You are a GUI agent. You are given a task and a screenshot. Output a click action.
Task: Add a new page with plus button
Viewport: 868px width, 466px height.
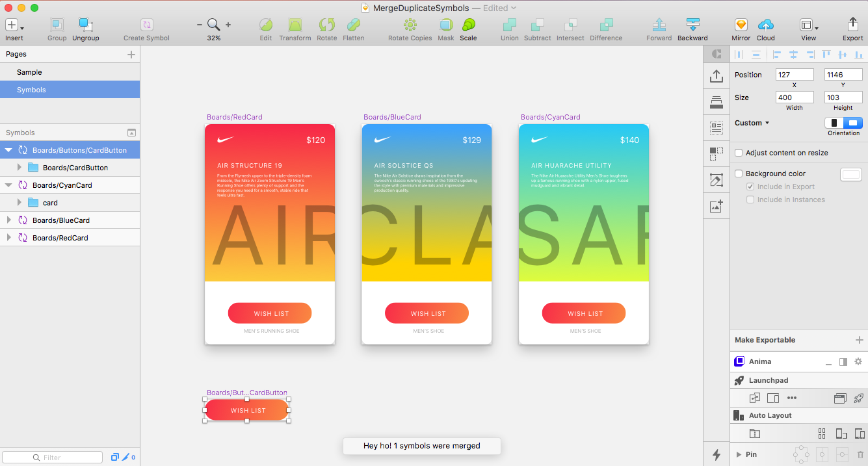(x=131, y=55)
